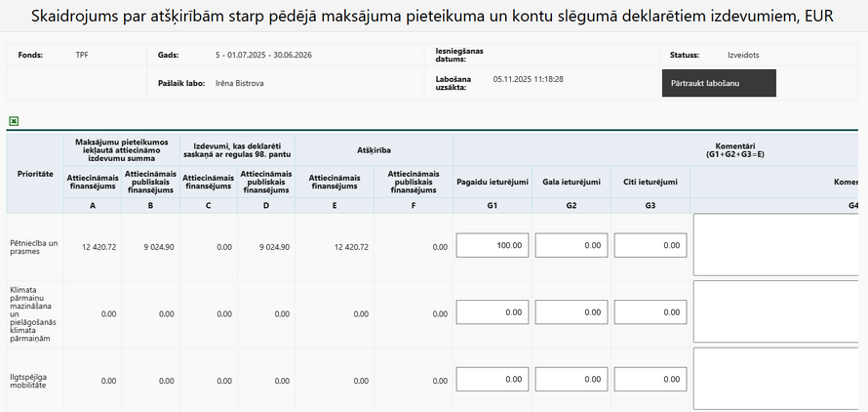Click Citi ieturējumi in Klimata pārmaiņu row
The height and width of the screenshot is (412, 868).
[651, 312]
